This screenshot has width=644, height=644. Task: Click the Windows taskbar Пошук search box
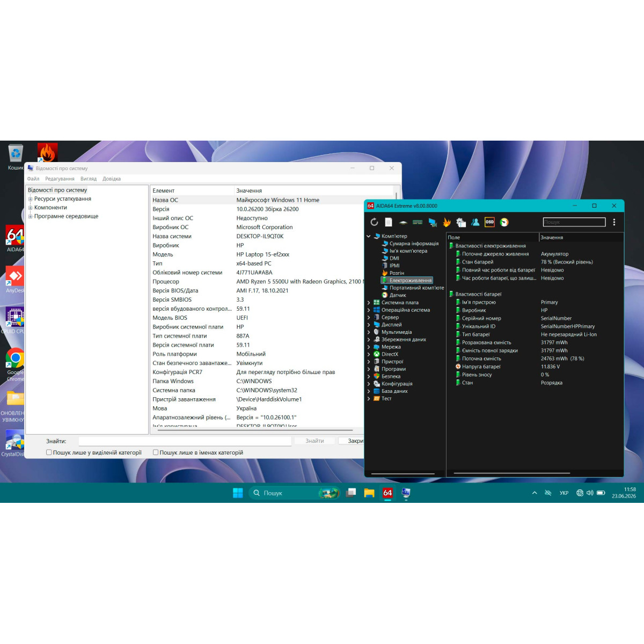click(295, 493)
